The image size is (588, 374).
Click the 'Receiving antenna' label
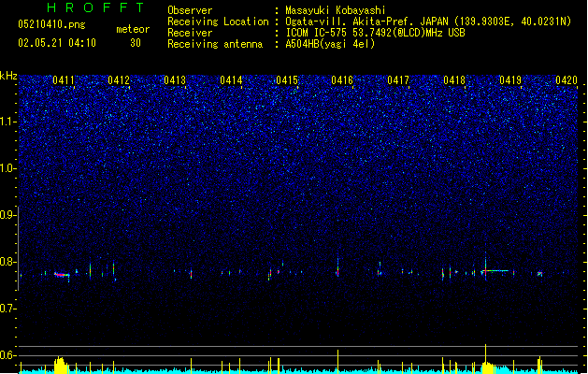coord(215,44)
